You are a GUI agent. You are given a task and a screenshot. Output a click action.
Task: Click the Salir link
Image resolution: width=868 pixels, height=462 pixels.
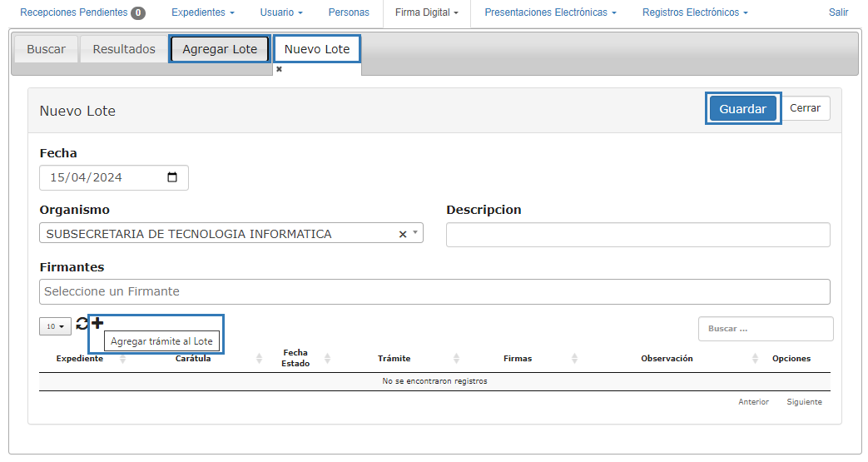tap(838, 12)
